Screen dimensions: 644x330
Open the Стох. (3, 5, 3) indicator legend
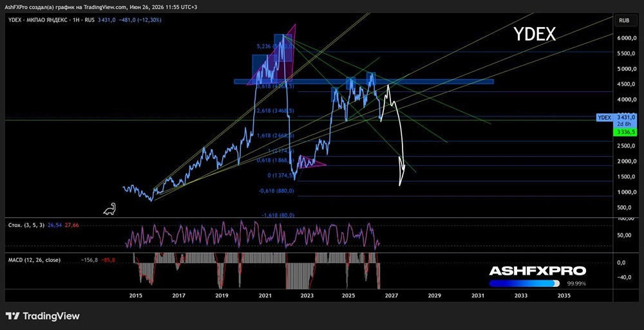pos(26,225)
